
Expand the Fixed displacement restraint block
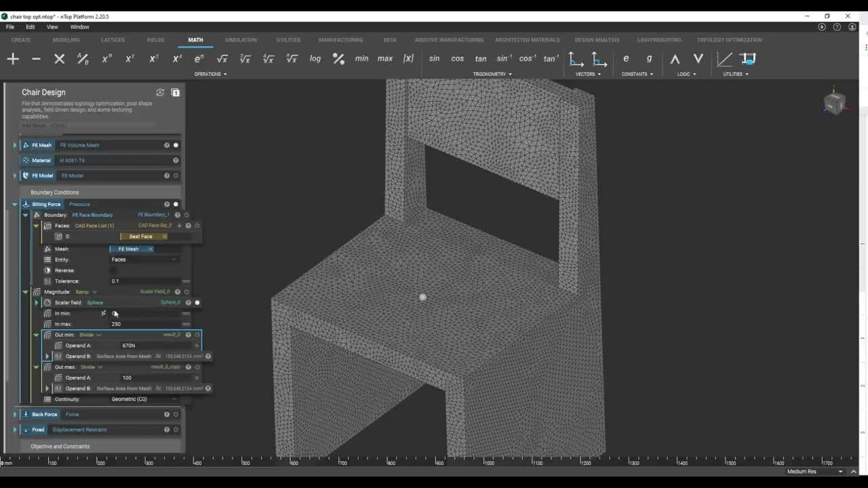15,430
